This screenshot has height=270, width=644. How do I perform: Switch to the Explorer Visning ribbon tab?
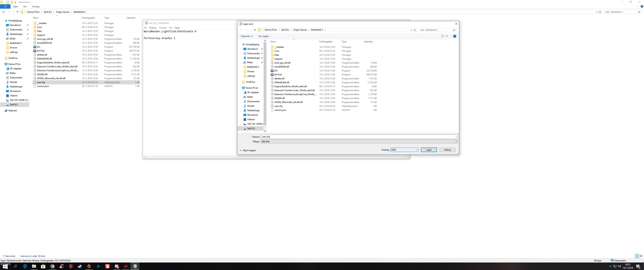click(x=36, y=7)
